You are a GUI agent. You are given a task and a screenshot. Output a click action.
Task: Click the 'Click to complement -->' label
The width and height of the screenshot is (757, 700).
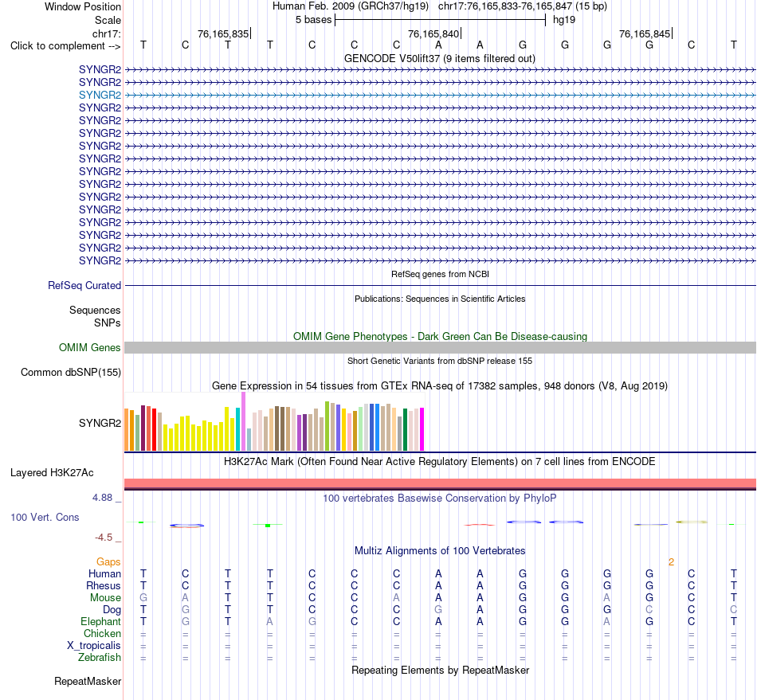[65, 46]
